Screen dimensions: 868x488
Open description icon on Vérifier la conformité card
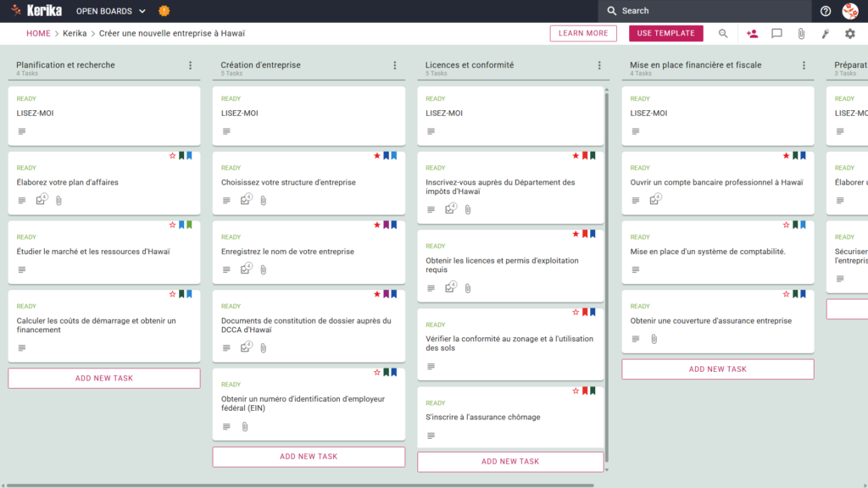[x=431, y=366]
